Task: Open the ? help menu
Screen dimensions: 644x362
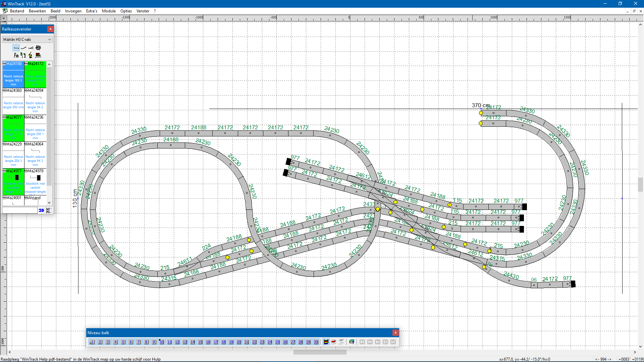Action: click(x=155, y=11)
